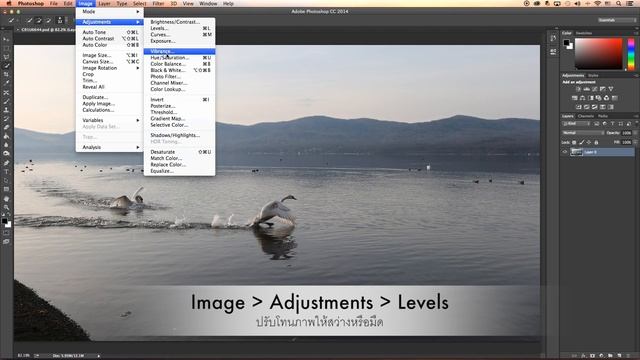Click the rainbow hue spectrum strip
Viewport: 640px width, 360px height.
tap(631, 54)
